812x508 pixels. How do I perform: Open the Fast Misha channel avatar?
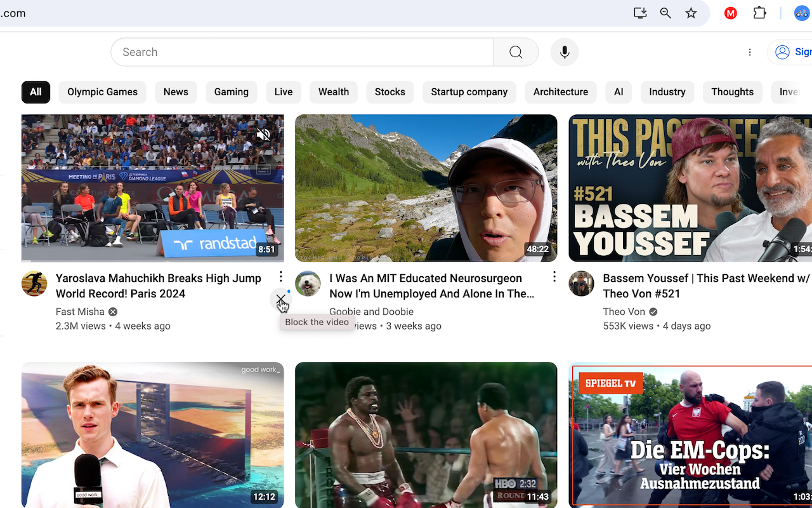click(34, 283)
